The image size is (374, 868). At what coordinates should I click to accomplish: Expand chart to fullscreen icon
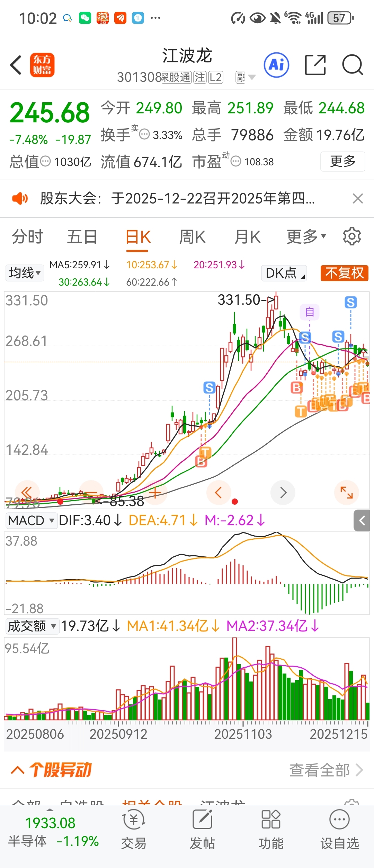[347, 492]
